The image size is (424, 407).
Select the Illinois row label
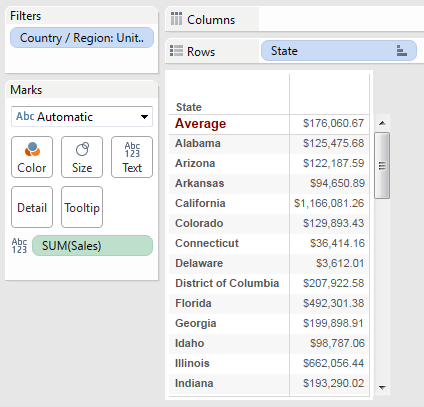pos(192,363)
